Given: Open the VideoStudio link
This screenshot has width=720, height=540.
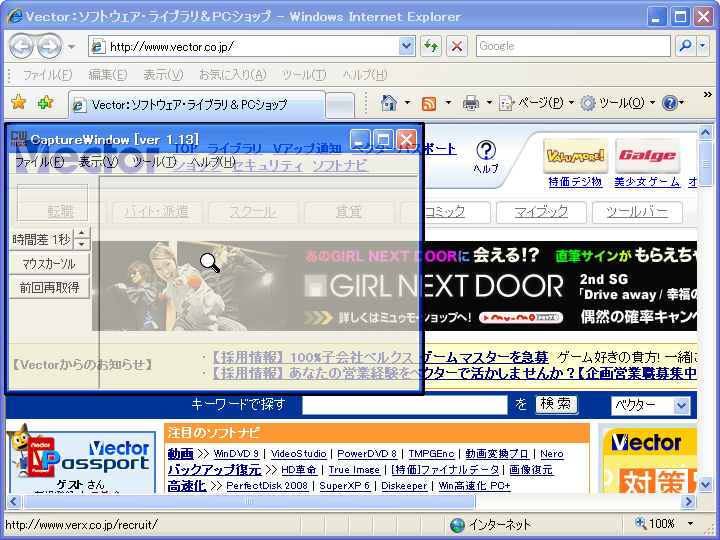Looking at the screenshot, I should pos(298,454).
